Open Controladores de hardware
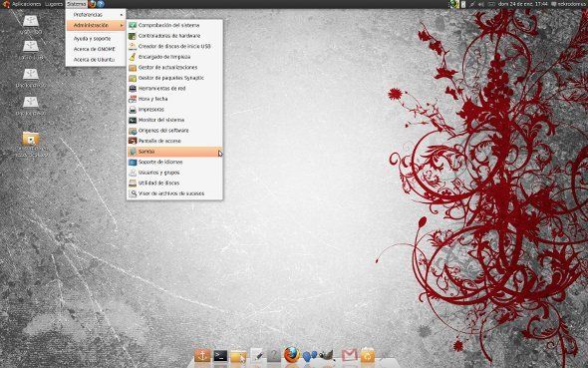 pyautogui.click(x=174, y=36)
